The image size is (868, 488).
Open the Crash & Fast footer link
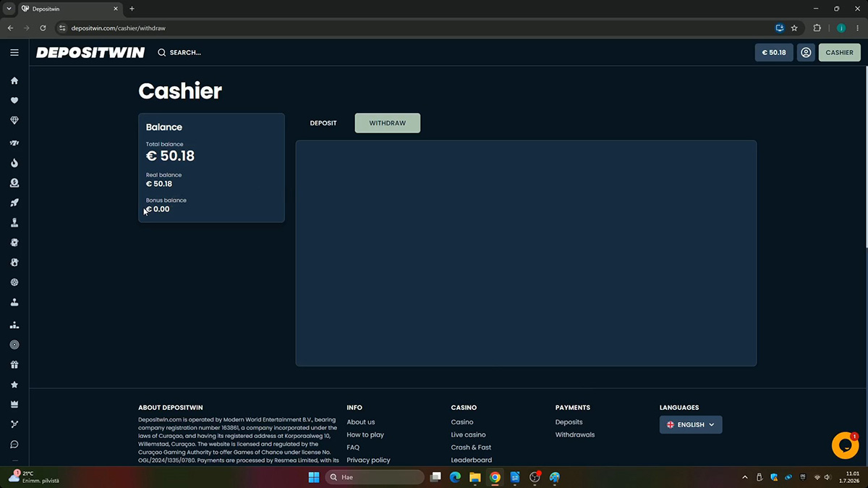[472, 447]
